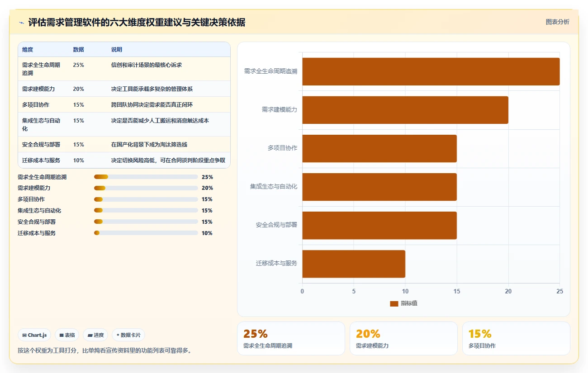
Task: Click the 多项目协作 progress bar
Action: pos(146,199)
